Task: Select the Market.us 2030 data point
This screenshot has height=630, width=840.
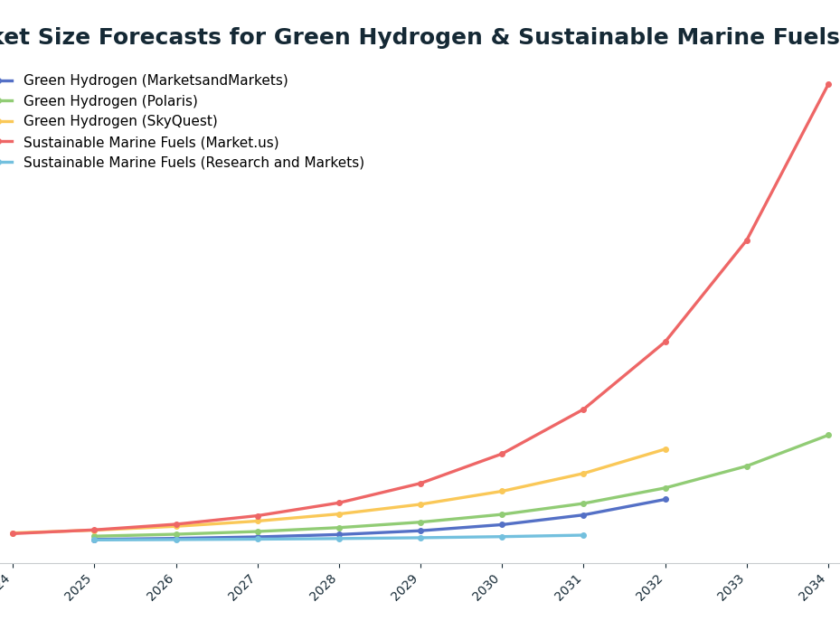Action: click(x=502, y=454)
